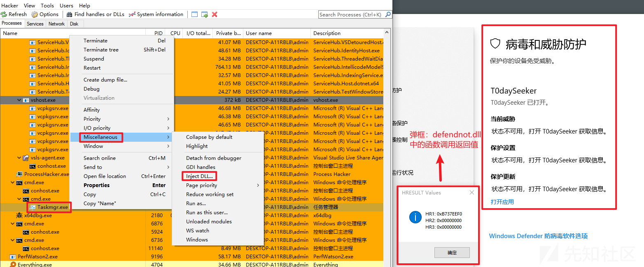The height and width of the screenshot is (267, 644).
Task: Select the ProcessHacker.exe process icon
Action: click(x=20, y=174)
